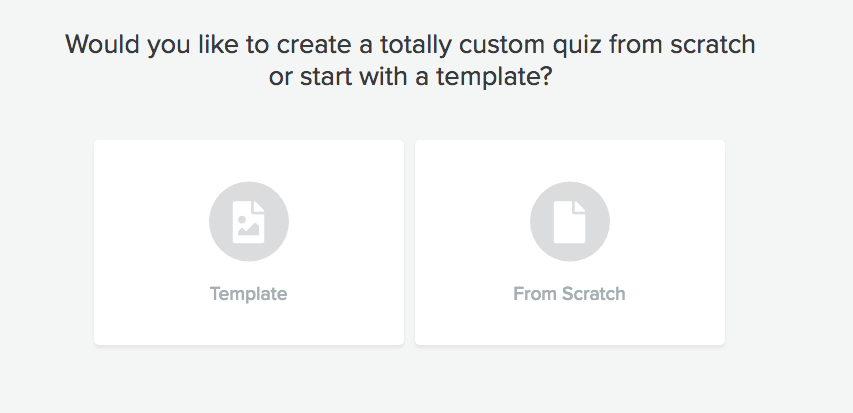The height and width of the screenshot is (413, 853).
Task: Open the Template quiz creation choice
Action: (x=248, y=242)
